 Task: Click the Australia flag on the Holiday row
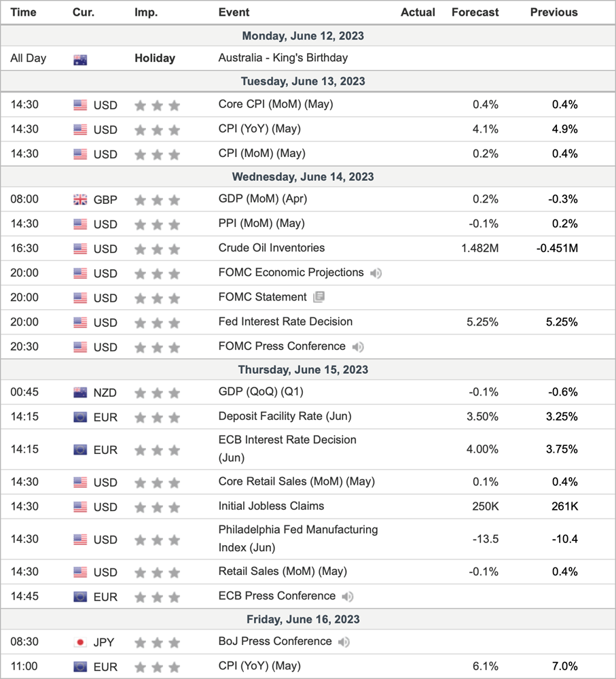point(80,59)
